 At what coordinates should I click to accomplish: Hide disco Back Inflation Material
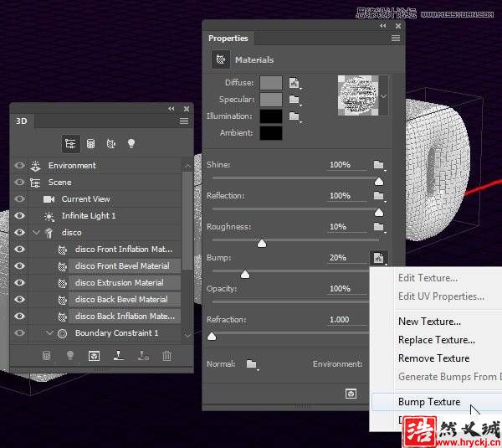click(x=19, y=317)
